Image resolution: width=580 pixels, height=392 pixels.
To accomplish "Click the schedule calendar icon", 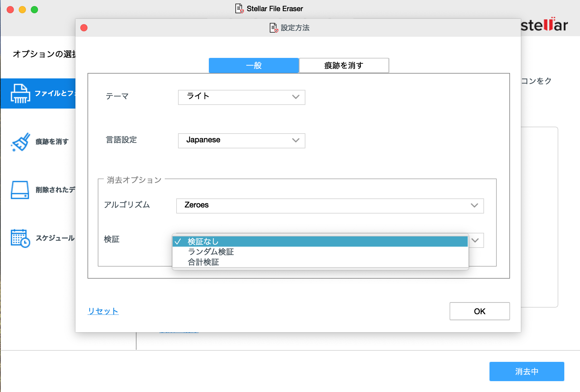I will point(20,238).
